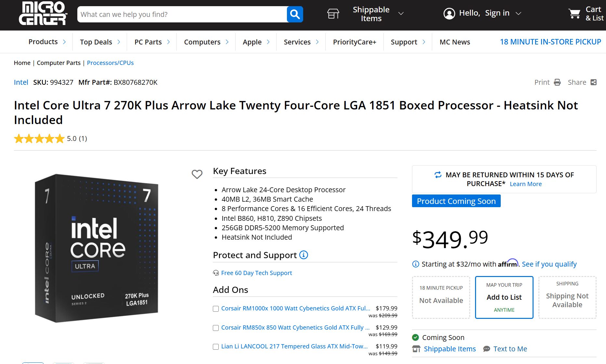Viewport: 606px width, 364px height.
Task: Select the Lian Li LANCOOL 217 checkbox
Action: [216, 347]
